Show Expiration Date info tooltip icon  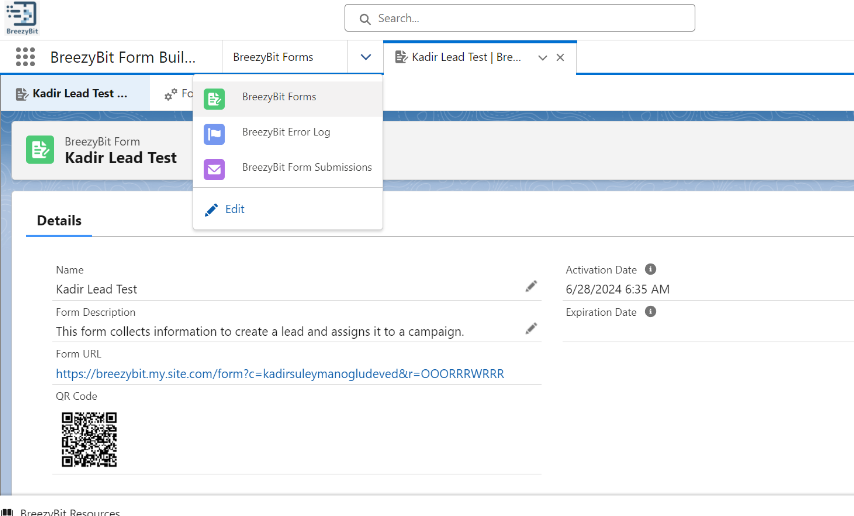[650, 312]
